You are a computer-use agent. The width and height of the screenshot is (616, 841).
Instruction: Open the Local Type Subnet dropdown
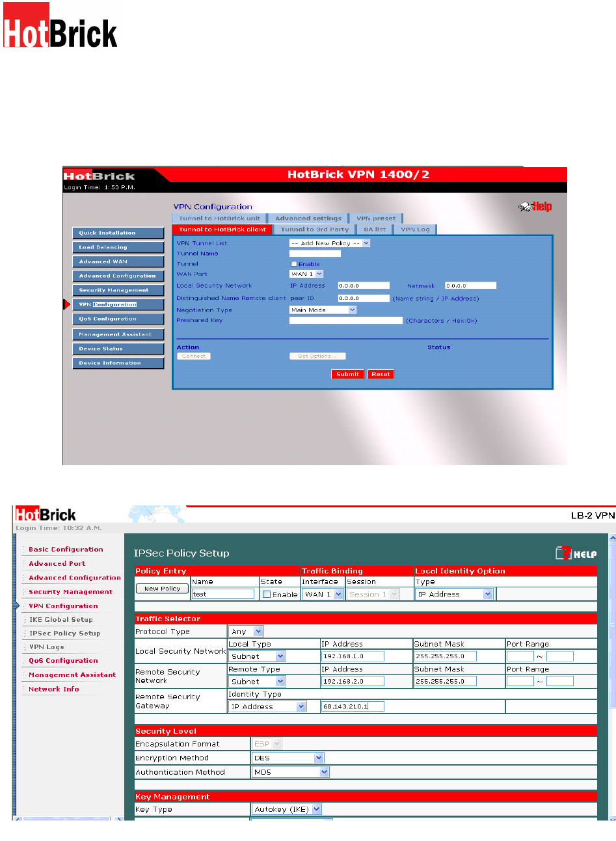click(258, 656)
